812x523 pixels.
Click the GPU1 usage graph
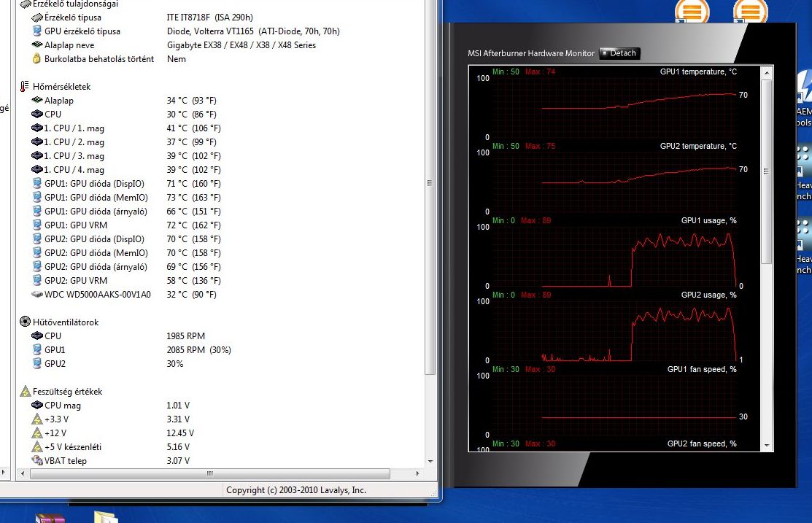pyautogui.click(x=614, y=257)
